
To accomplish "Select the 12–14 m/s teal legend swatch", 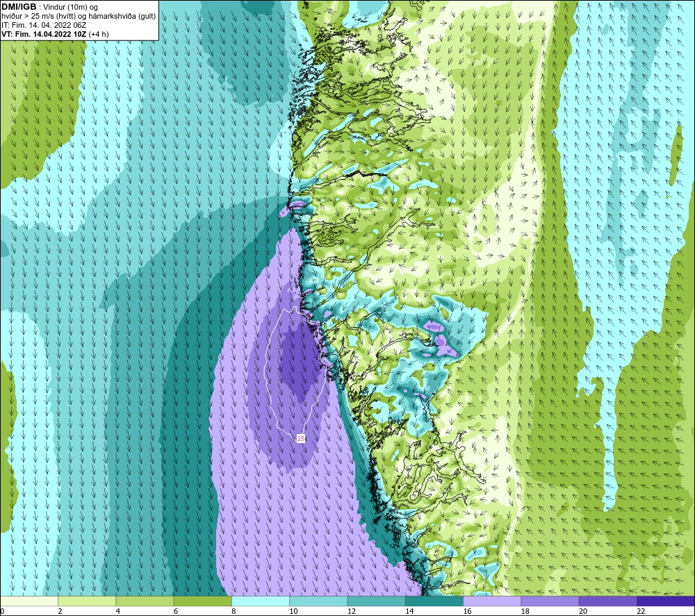I will 376,601.
